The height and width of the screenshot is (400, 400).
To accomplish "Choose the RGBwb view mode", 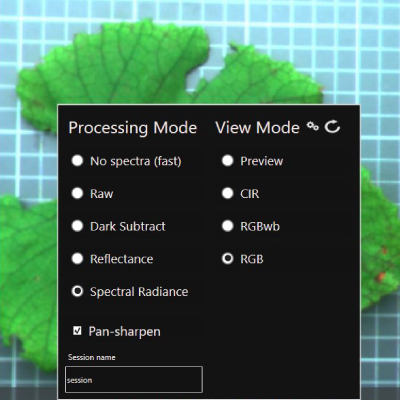I will (x=228, y=226).
